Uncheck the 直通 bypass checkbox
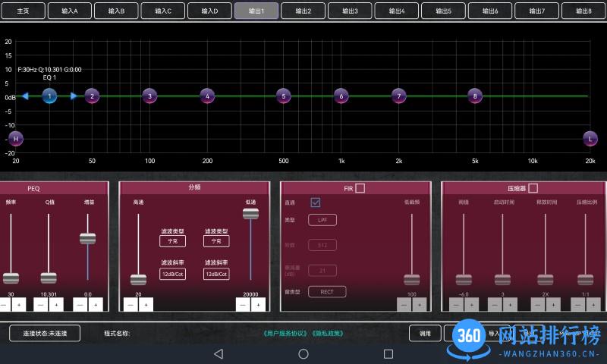 (x=316, y=202)
